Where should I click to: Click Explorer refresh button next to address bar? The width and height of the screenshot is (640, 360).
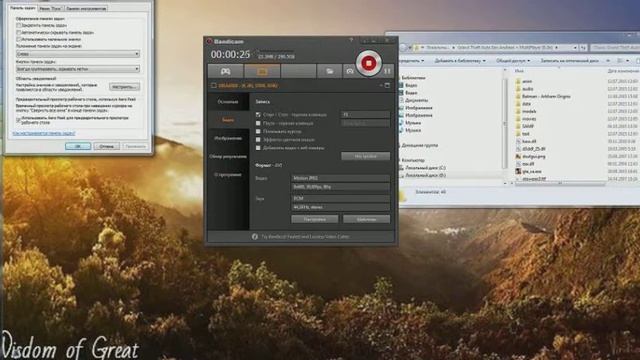pos(584,48)
